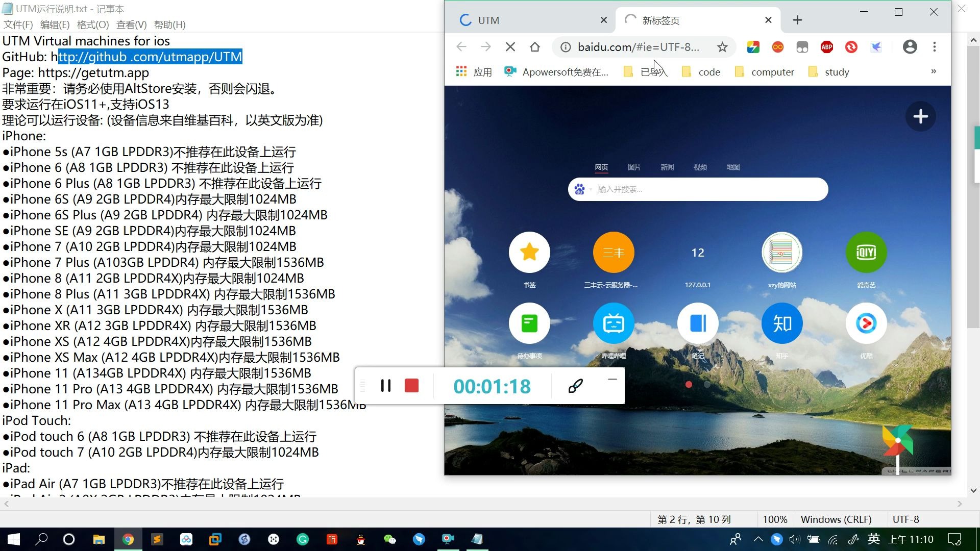Screen dimensions: 980x551
Task: Click the plus button on the new tab page
Action: point(920,116)
